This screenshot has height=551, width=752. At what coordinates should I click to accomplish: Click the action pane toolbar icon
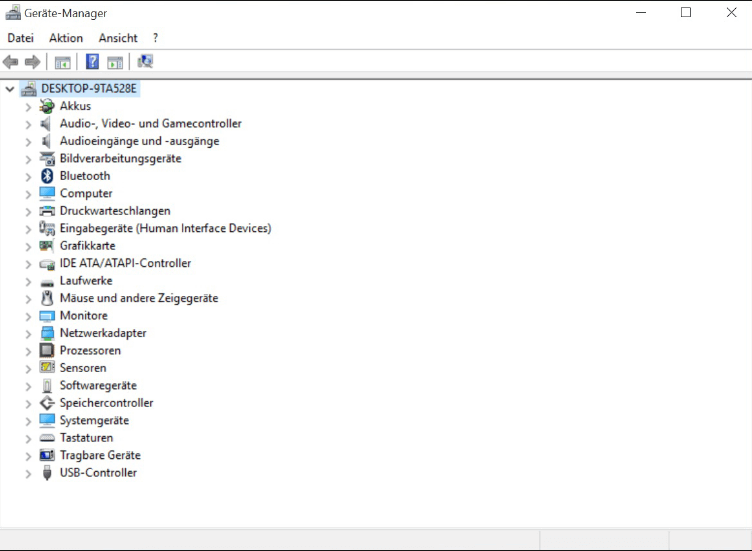click(x=115, y=62)
